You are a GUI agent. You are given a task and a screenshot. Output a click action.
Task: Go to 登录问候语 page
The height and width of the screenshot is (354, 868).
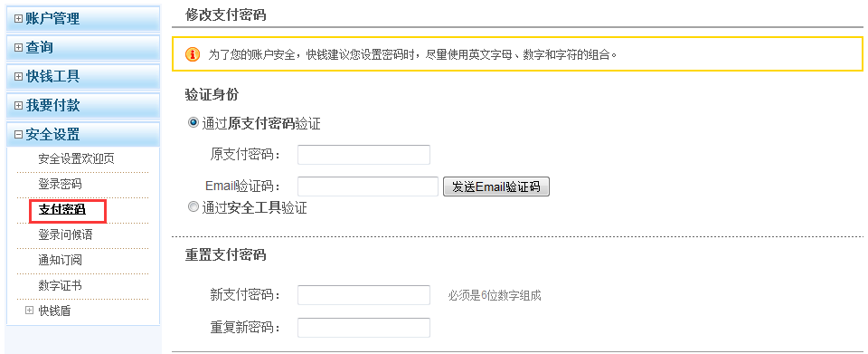coord(65,234)
